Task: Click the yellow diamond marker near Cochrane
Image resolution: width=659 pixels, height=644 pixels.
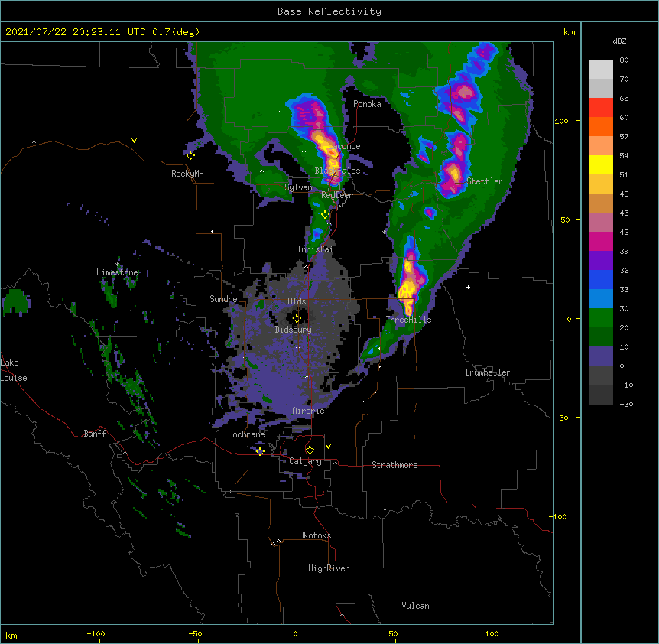Action: pos(260,451)
